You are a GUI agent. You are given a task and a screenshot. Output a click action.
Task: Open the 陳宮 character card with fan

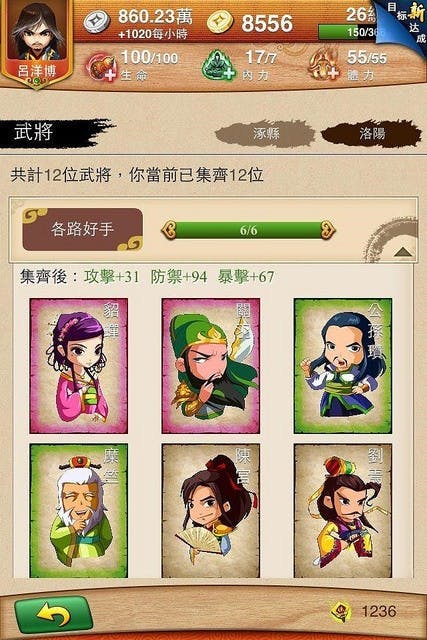(211, 511)
